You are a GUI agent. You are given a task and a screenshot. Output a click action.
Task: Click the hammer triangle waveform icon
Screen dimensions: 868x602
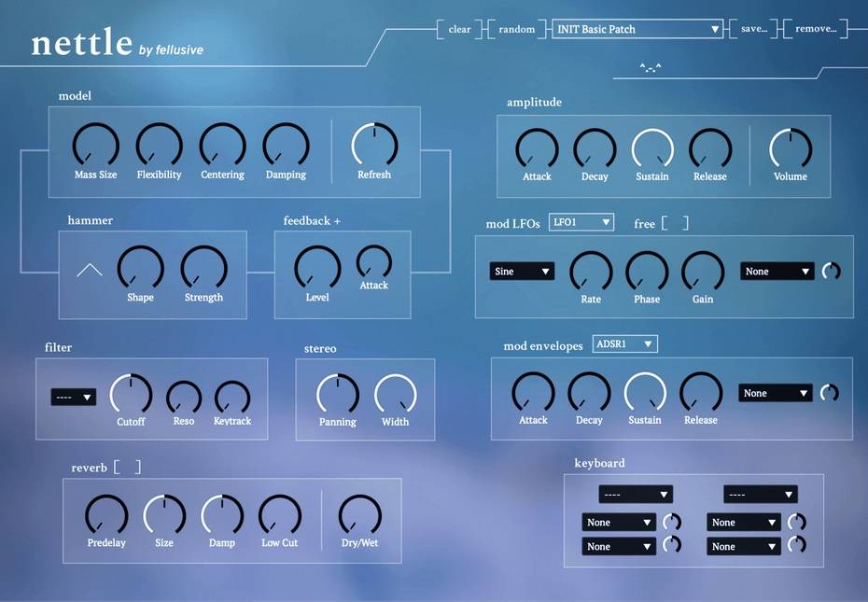tap(90, 270)
